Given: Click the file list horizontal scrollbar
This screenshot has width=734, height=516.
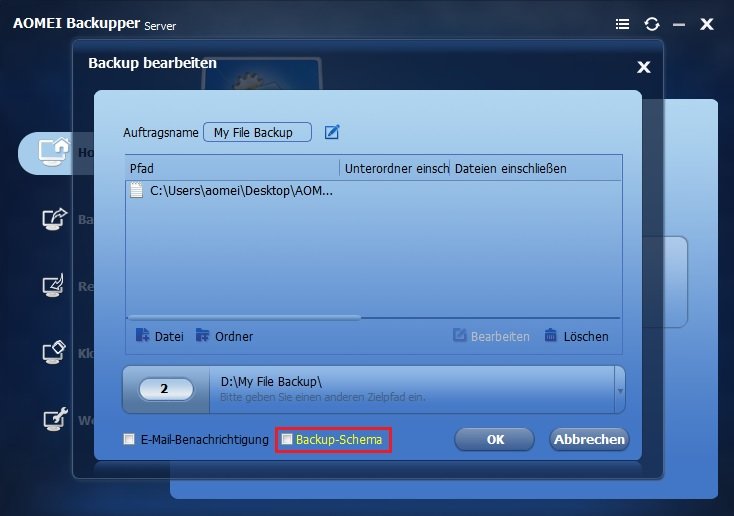Looking at the screenshot, I should click(x=243, y=317).
